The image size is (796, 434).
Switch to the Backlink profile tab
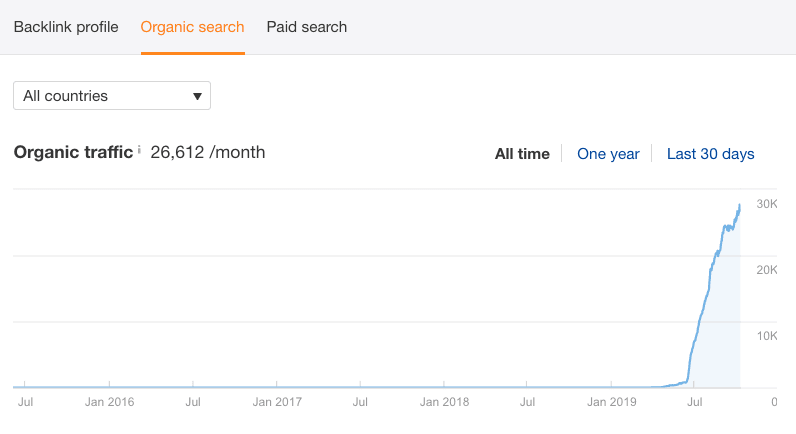(x=66, y=27)
